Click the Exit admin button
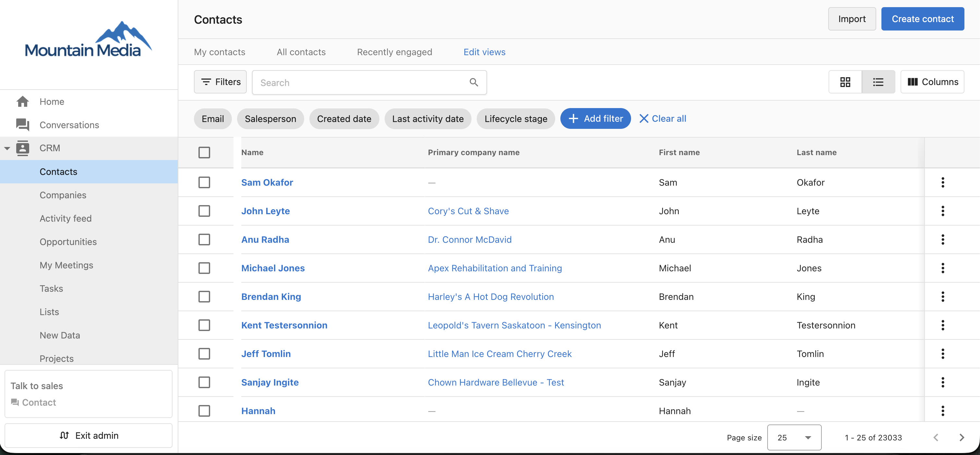 (x=89, y=435)
